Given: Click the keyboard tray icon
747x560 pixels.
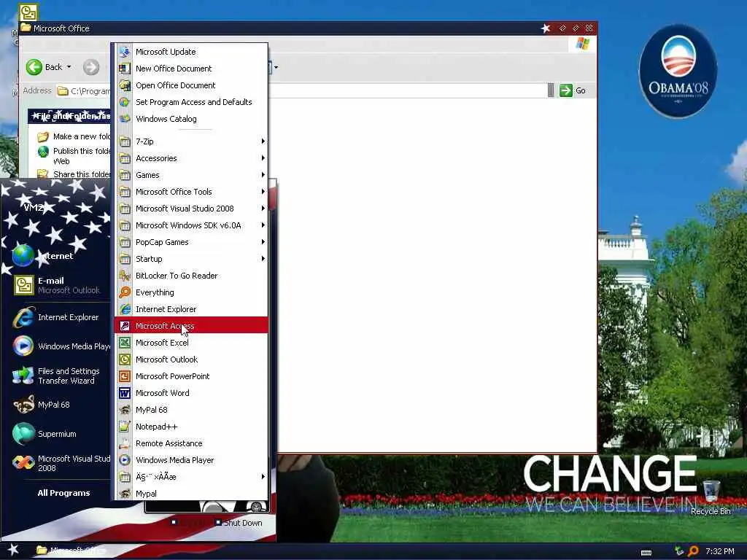Looking at the screenshot, I should tap(646, 553).
